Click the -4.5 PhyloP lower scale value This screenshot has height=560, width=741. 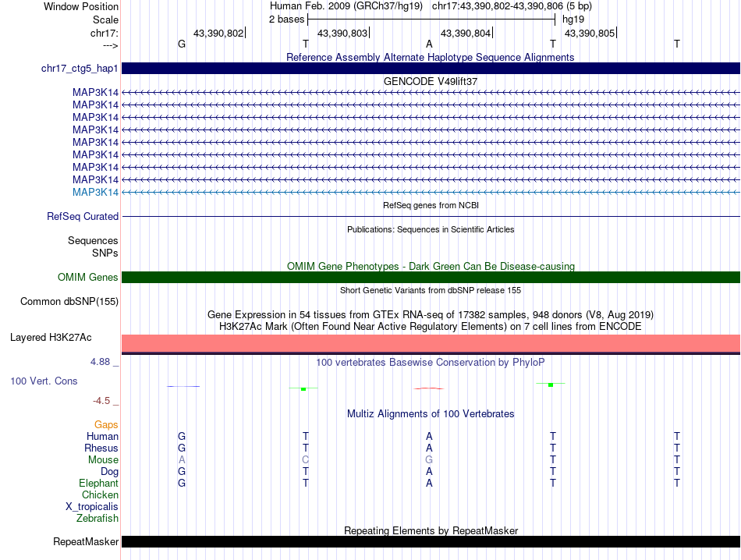tap(101, 401)
